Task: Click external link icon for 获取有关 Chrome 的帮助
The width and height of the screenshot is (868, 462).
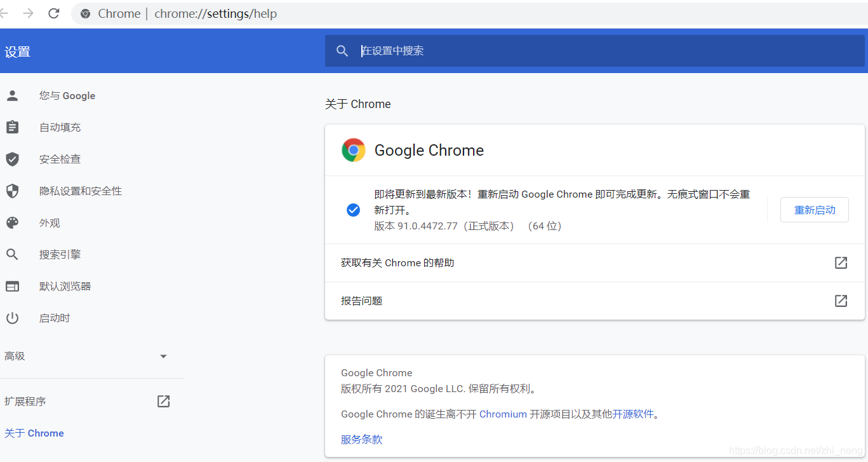Action: click(x=841, y=263)
